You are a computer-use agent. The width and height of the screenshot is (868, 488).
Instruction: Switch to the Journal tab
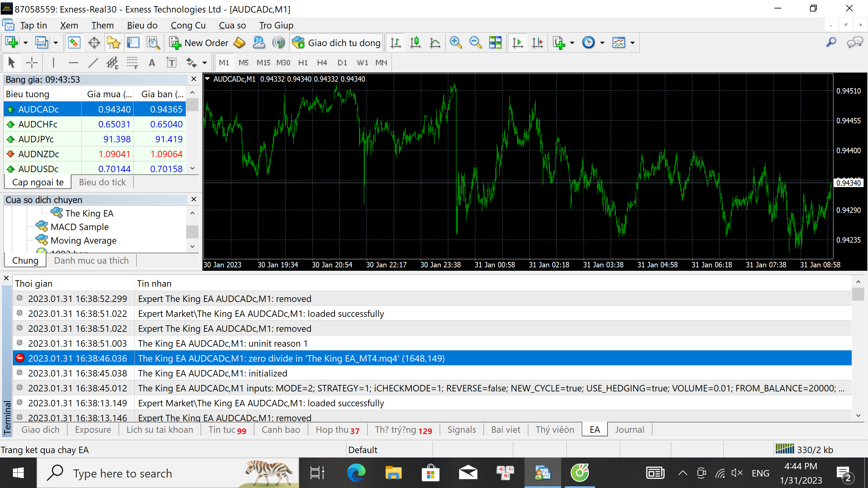click(629, 430)
